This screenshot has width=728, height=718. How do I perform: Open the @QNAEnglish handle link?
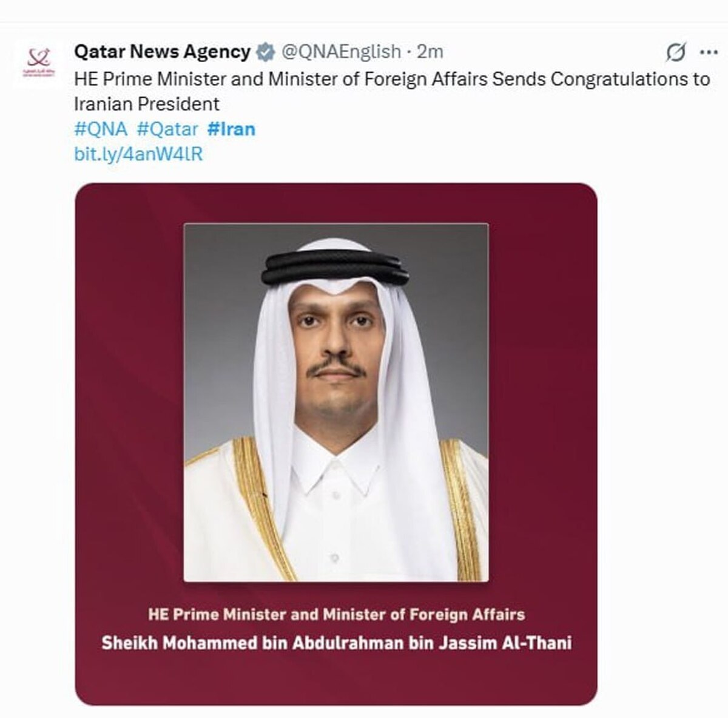pyautogui.click(x=340, y=52)
